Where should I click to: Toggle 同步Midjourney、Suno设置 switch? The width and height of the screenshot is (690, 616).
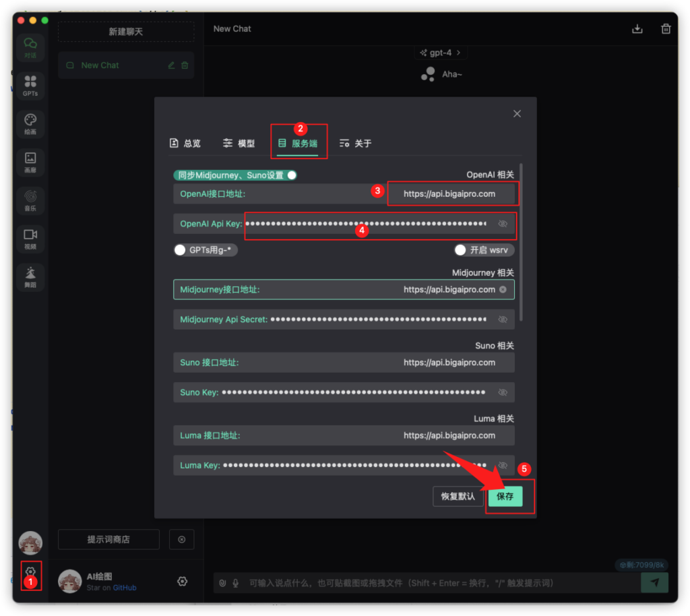(x=235, y=175)
